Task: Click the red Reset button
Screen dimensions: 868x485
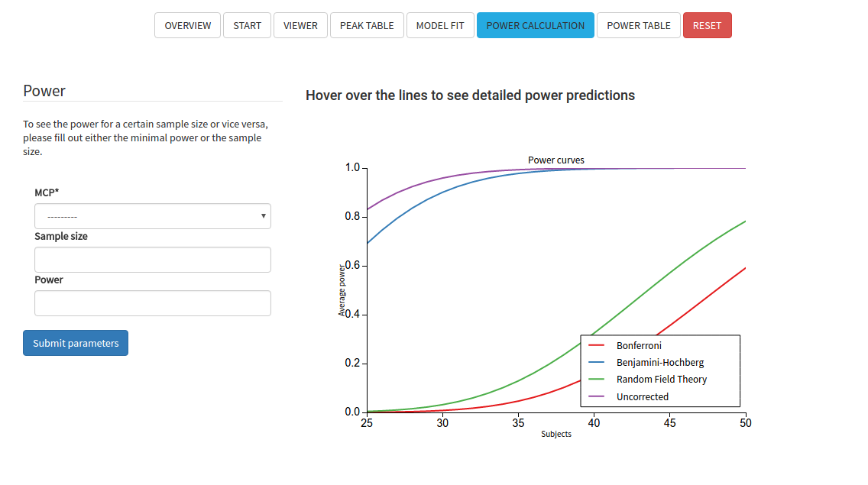Action: click(x=707, y=25)
